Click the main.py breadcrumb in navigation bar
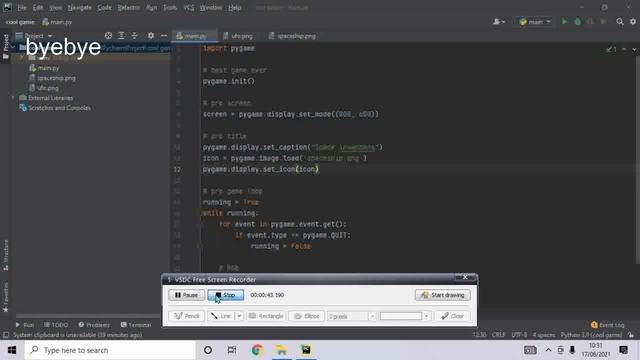Viewport: 640px width, 360px height. [x=57, y=22]
